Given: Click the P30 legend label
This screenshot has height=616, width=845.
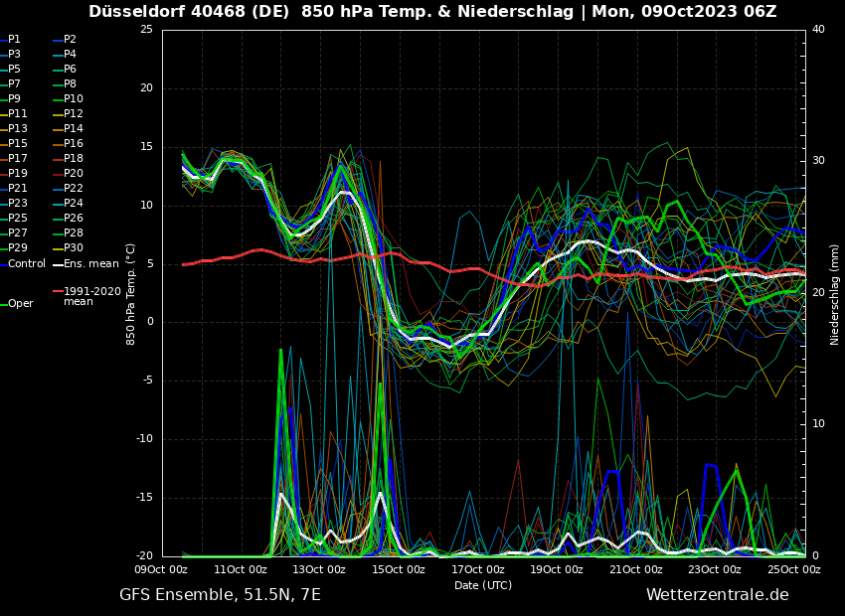Looking at the screenshot, I should click(74, 247).
